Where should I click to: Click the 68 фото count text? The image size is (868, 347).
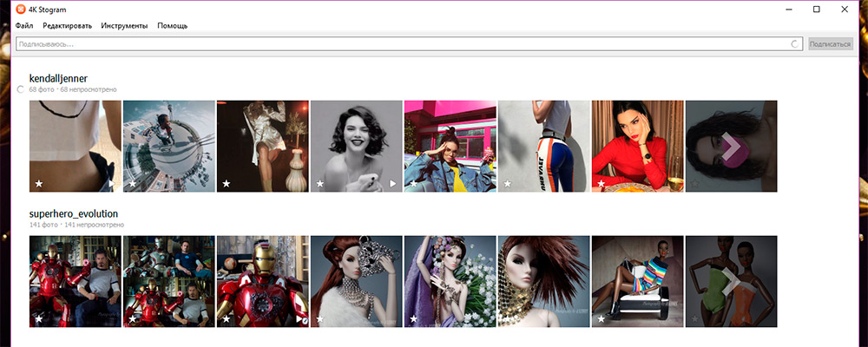(42, 89)
